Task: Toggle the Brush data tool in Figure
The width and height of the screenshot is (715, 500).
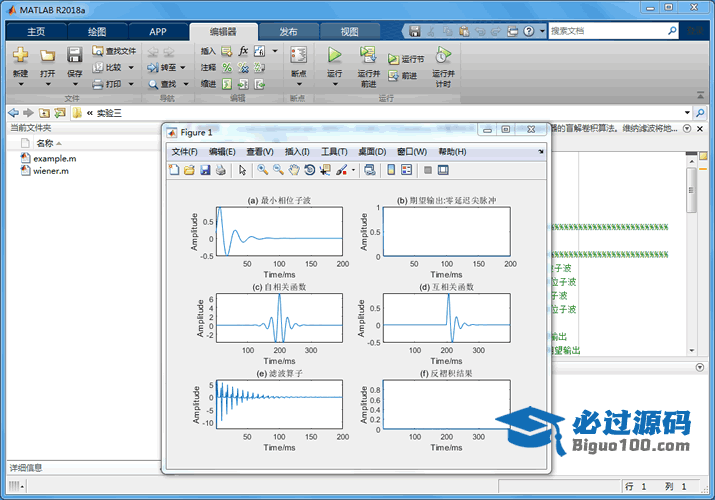Action: [x=342, y=170]
